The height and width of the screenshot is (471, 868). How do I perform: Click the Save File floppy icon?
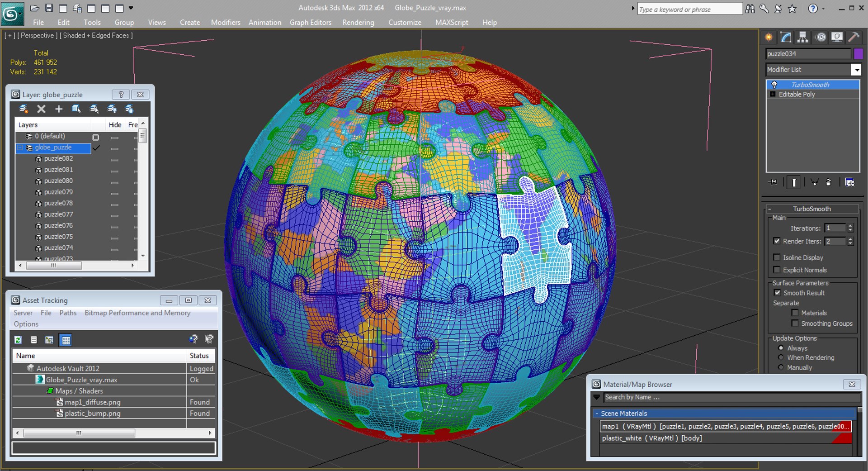point(49,8)
